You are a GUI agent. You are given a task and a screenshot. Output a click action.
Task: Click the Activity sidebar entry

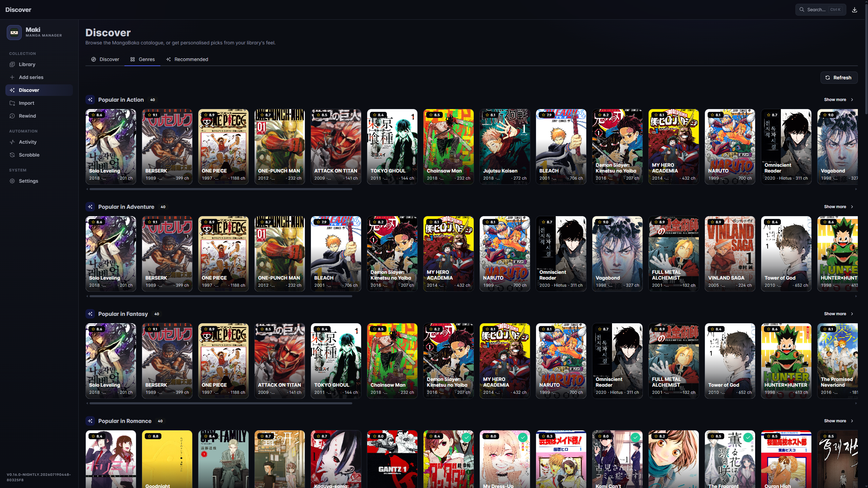coord(39,142)
